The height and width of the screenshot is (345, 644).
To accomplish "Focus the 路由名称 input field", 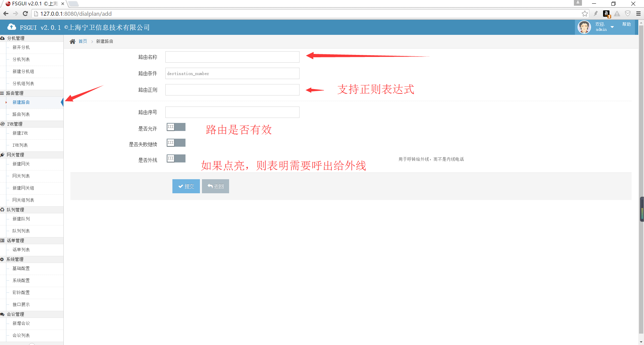I will pos(232,57).
